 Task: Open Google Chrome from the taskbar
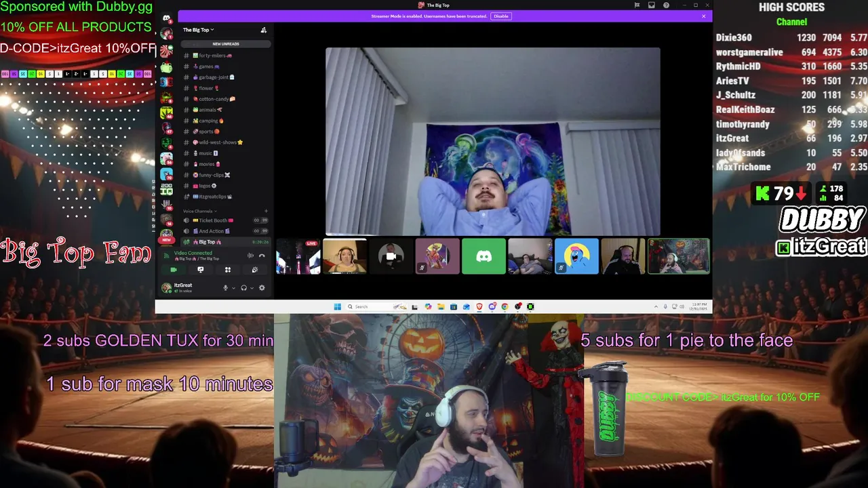(x=505, y=306)
